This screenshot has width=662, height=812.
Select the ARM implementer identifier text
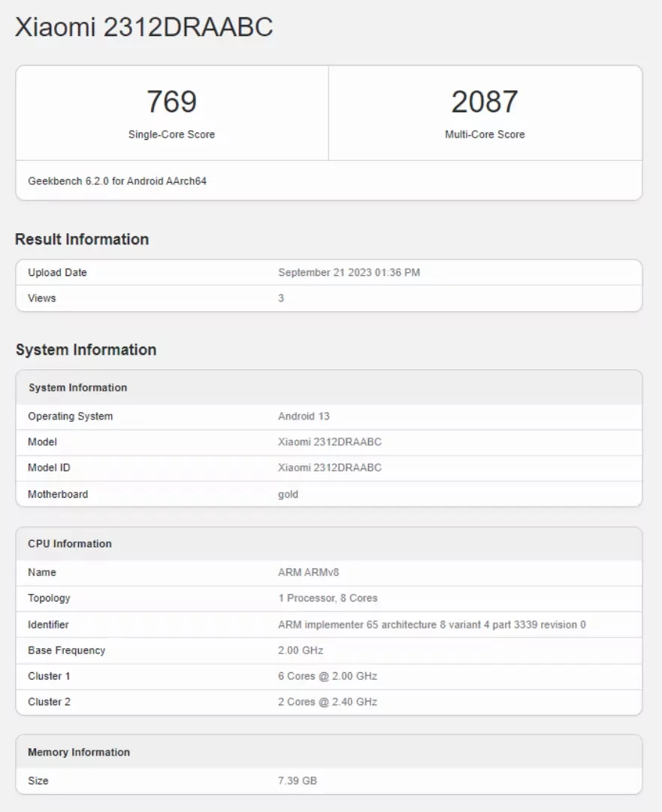431,624
